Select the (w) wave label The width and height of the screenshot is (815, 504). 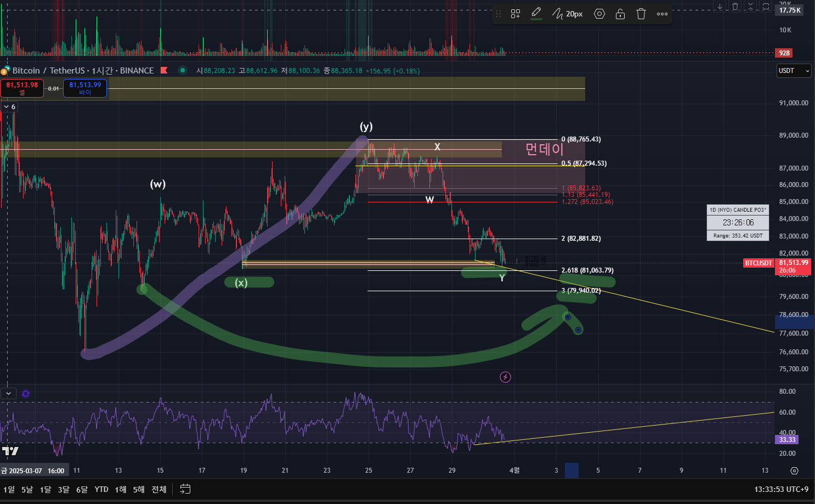[x=158, y=184]
